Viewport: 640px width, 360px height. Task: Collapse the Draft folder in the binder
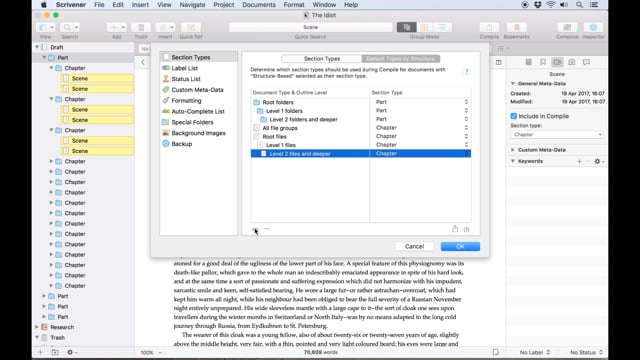pyautogui.click(x=37, y=47)
